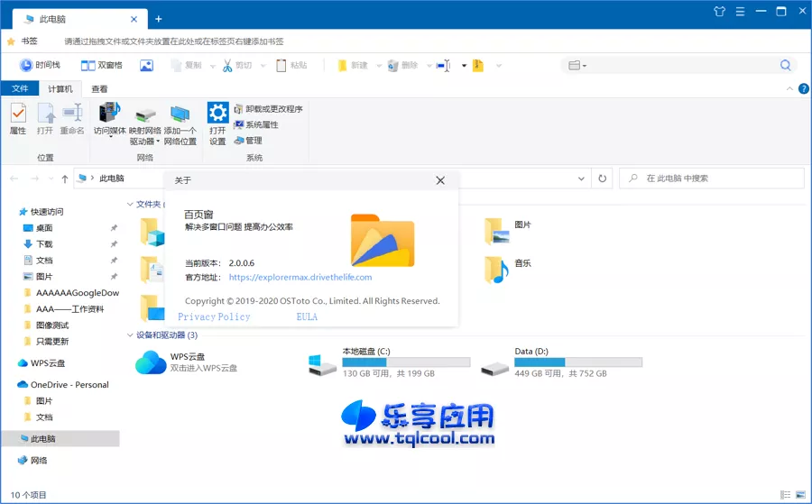Open the hamburger menu in title bar

[740, 12]
